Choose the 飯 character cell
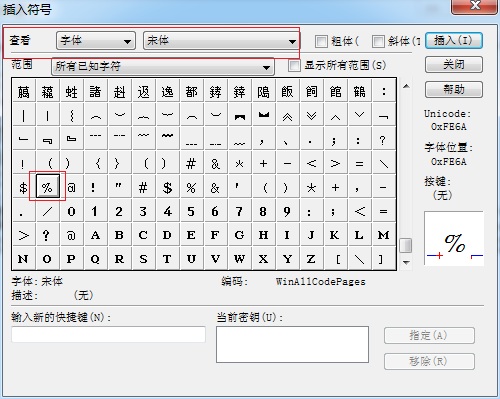The image size is (500, 399). 287,91
